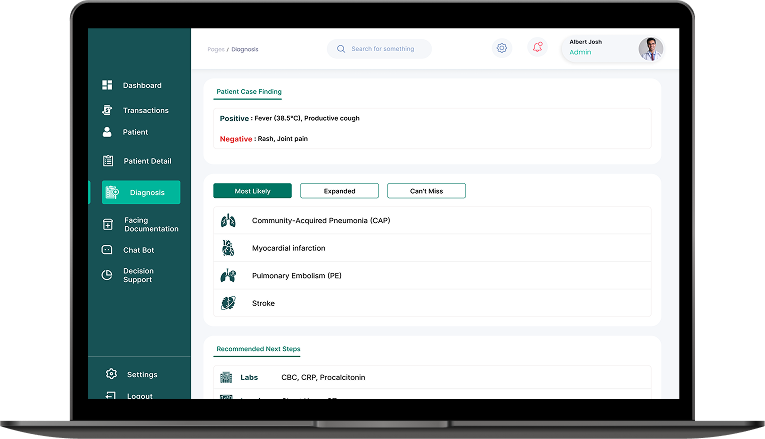
Task: Click the Dashboard grid icon in sidebar
Action: coord(107,85)
